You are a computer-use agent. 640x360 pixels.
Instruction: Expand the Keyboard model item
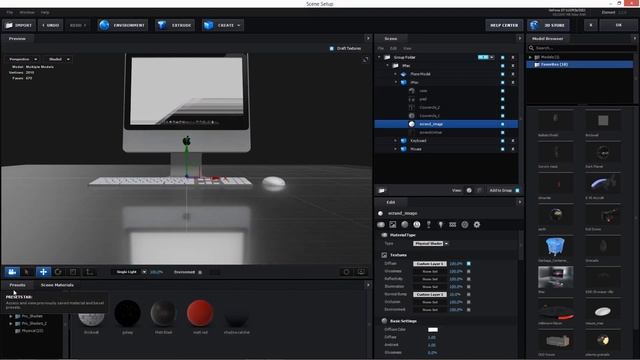pyautogui.click(x=396, y=141)
